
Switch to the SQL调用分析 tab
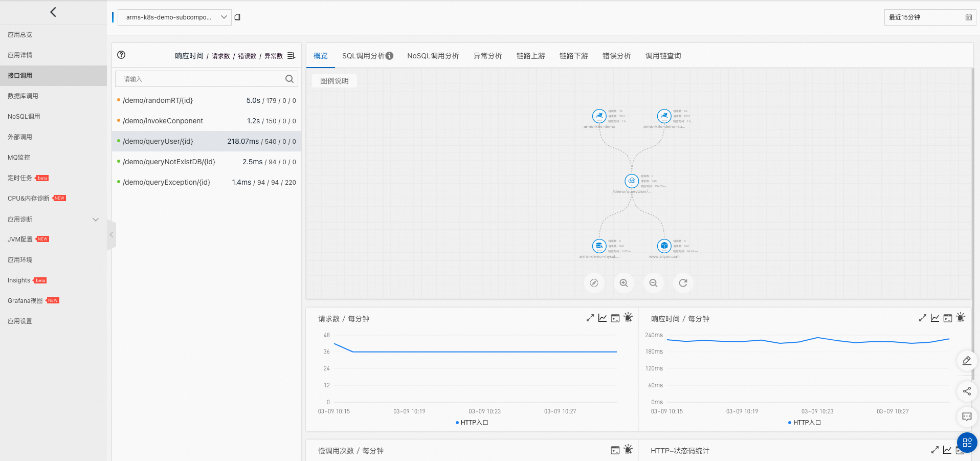tap(363, 56)
